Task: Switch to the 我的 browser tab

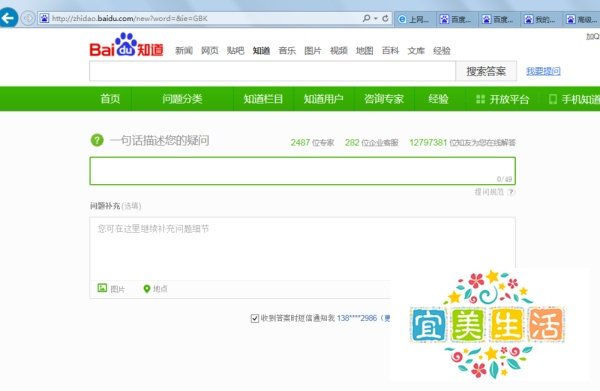Action: 541,19
